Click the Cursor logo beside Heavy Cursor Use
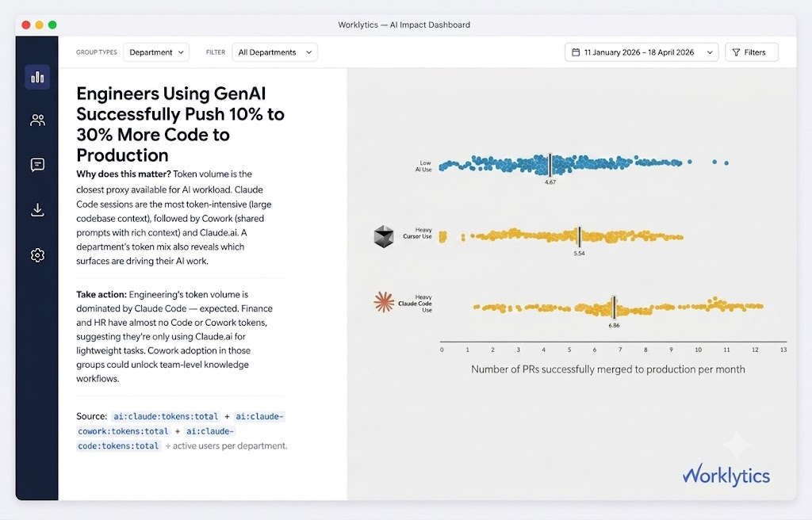 tap(384, 237)
